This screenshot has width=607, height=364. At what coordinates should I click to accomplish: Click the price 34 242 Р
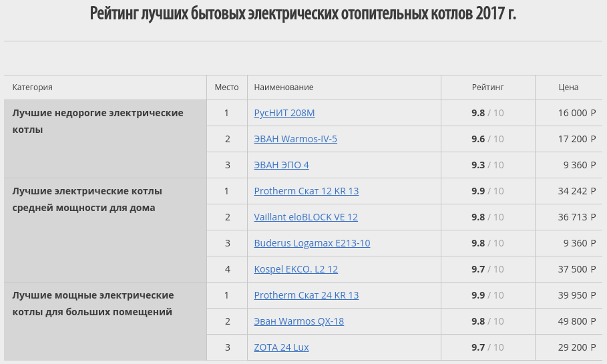[577, 191]
